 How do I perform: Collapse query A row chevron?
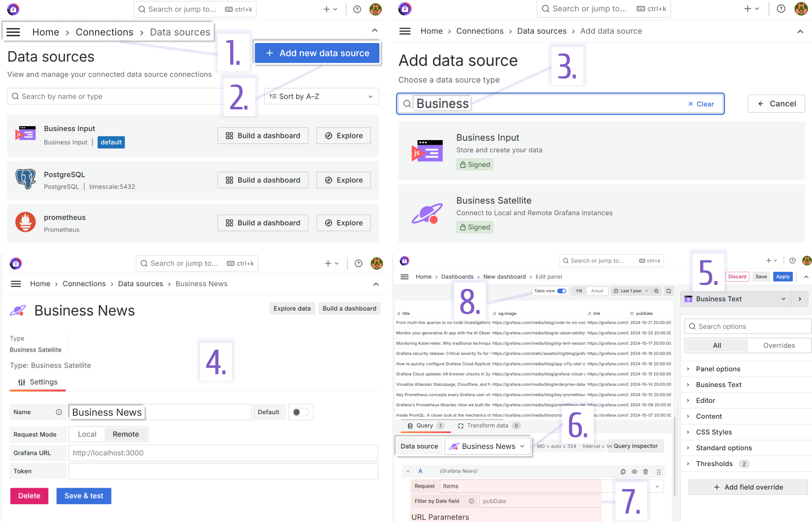point(408,471)
